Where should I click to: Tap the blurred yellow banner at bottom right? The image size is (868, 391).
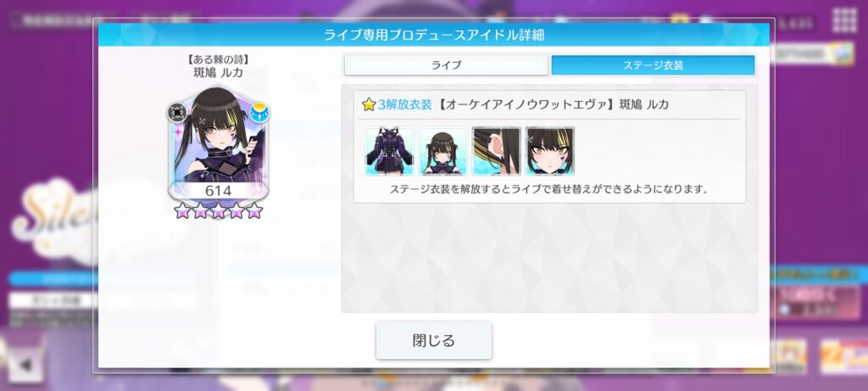point(843,356)
